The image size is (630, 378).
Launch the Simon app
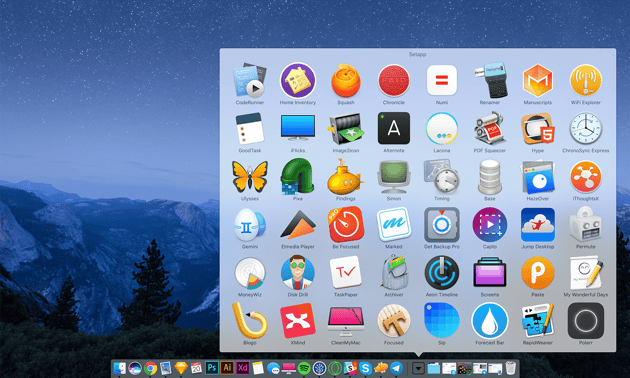tap(394, 176)
